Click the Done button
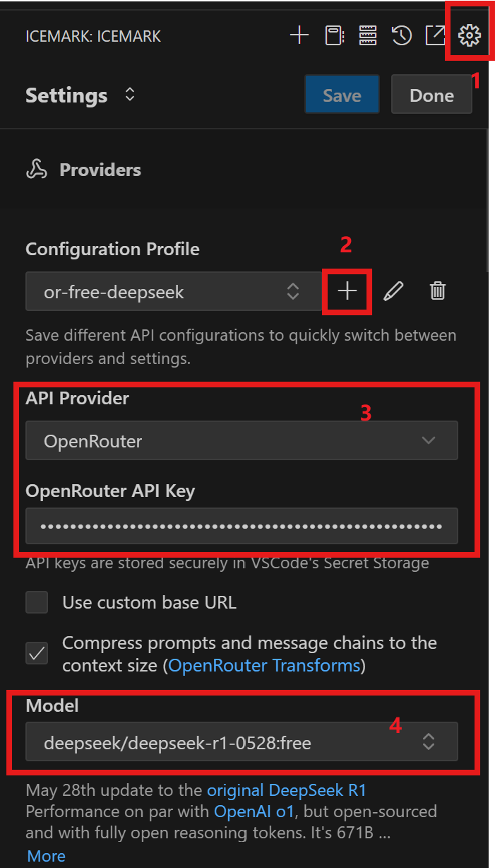495x868 pixels. pos(431,95)
